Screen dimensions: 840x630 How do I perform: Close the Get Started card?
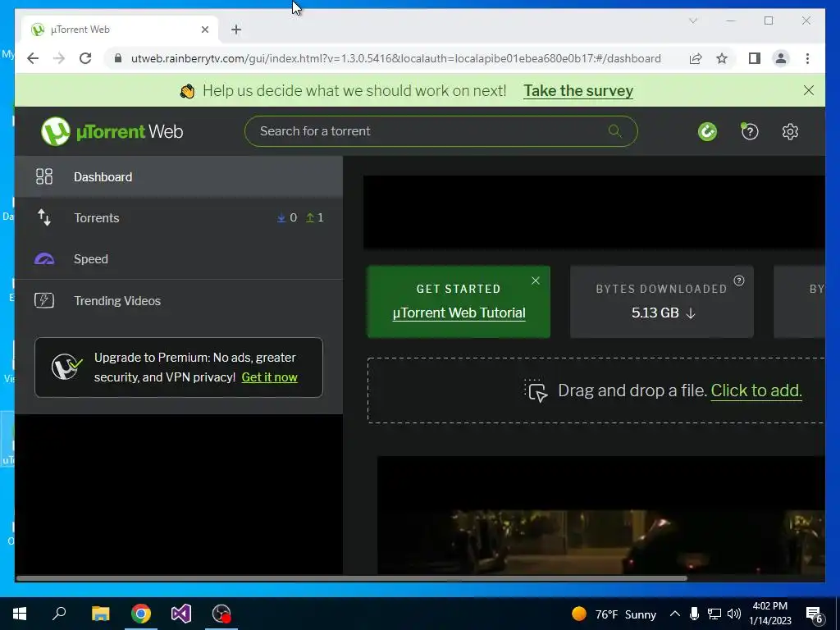click(535, 281)
